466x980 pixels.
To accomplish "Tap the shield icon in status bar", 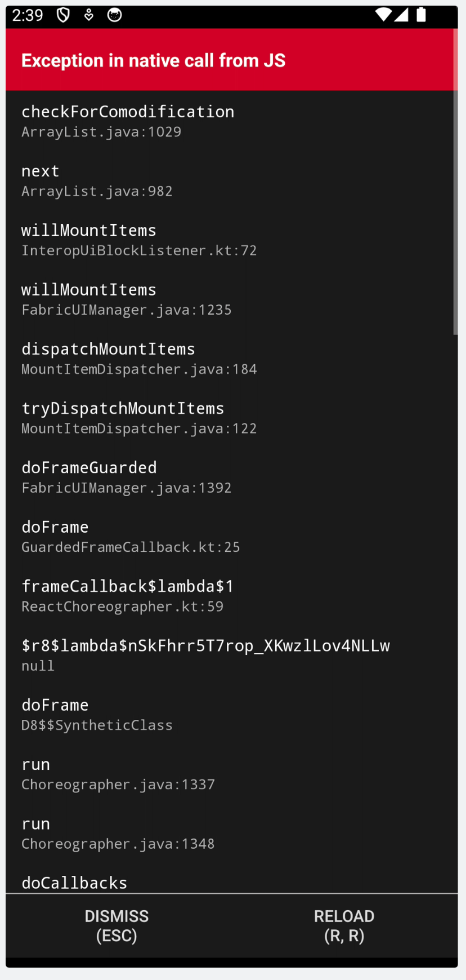I will [x=63, y=15].
